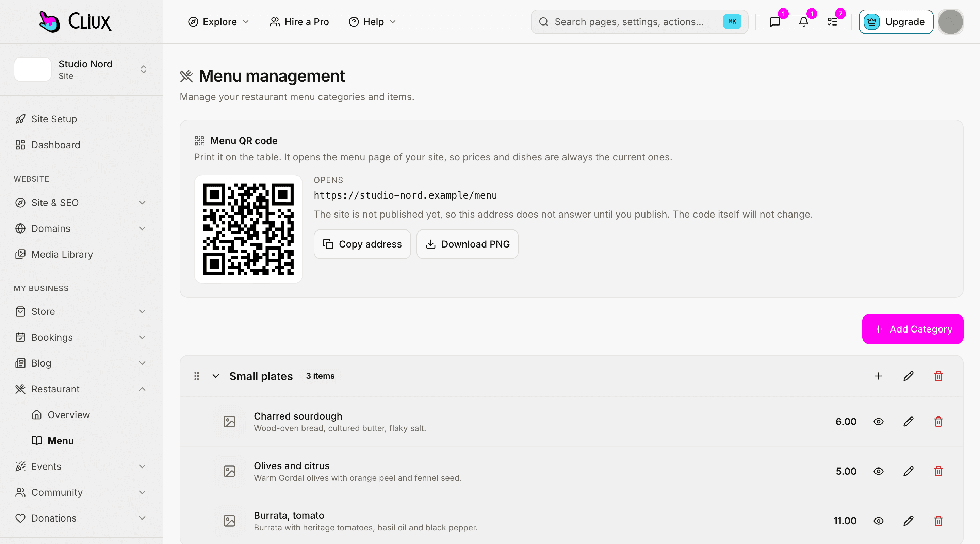Toggle visibility of Charred sourdough
The image size is (980, 544).
coord(878,422)
